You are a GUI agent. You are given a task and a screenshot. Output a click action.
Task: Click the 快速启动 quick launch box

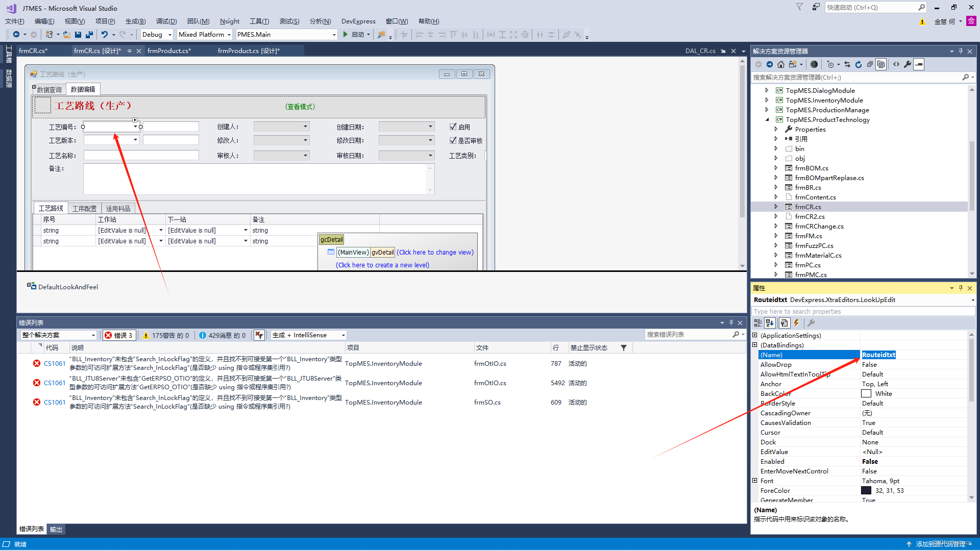[871, 7]
